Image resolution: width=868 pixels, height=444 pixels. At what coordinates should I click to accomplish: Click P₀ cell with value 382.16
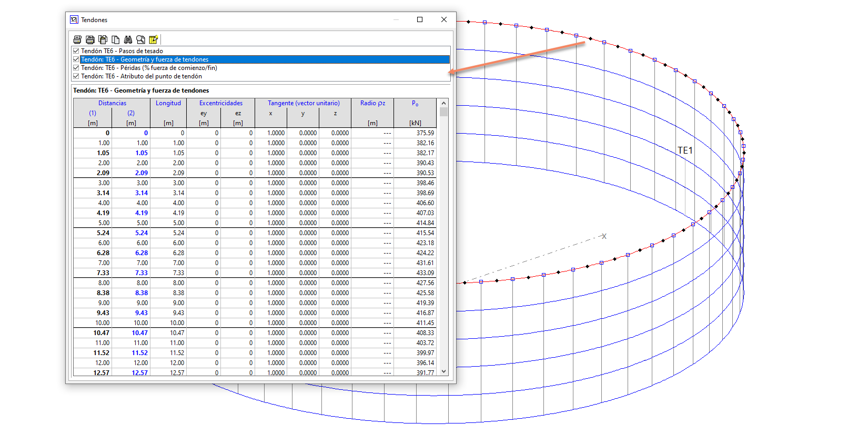click(x=415, y=143)
